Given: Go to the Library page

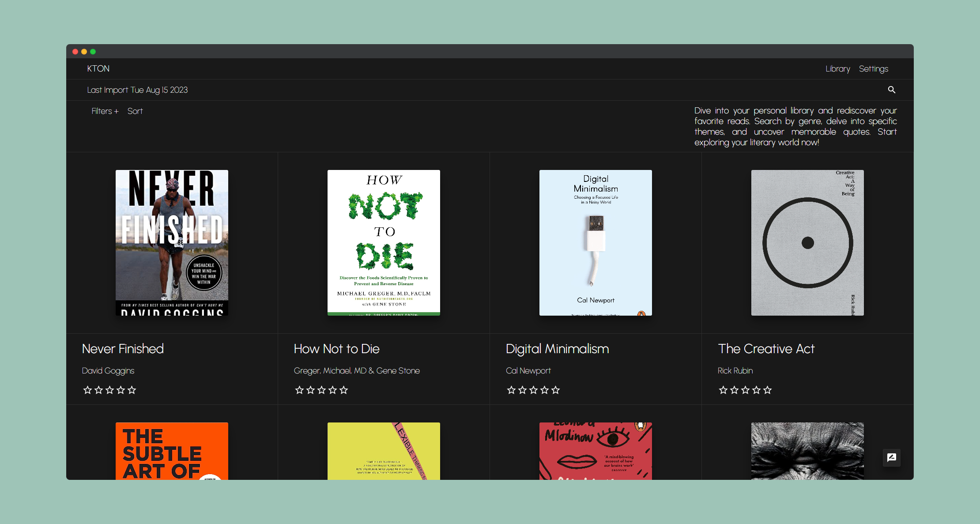Looking at the screenshot, I should coord(837,69).
